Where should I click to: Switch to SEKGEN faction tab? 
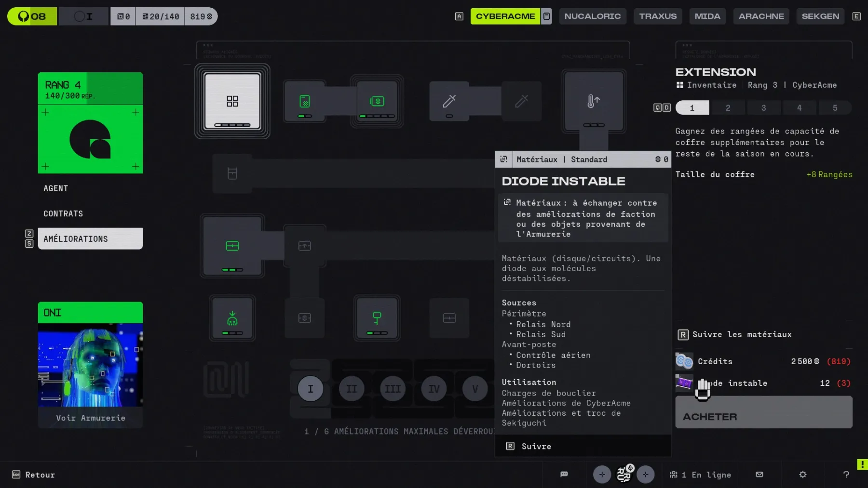tap(820, 16)
